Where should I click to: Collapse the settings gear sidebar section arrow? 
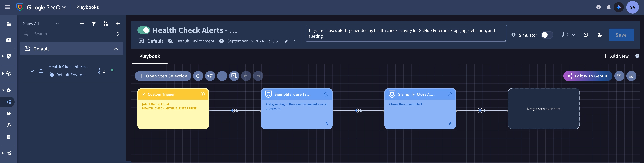tap(3, 90)
